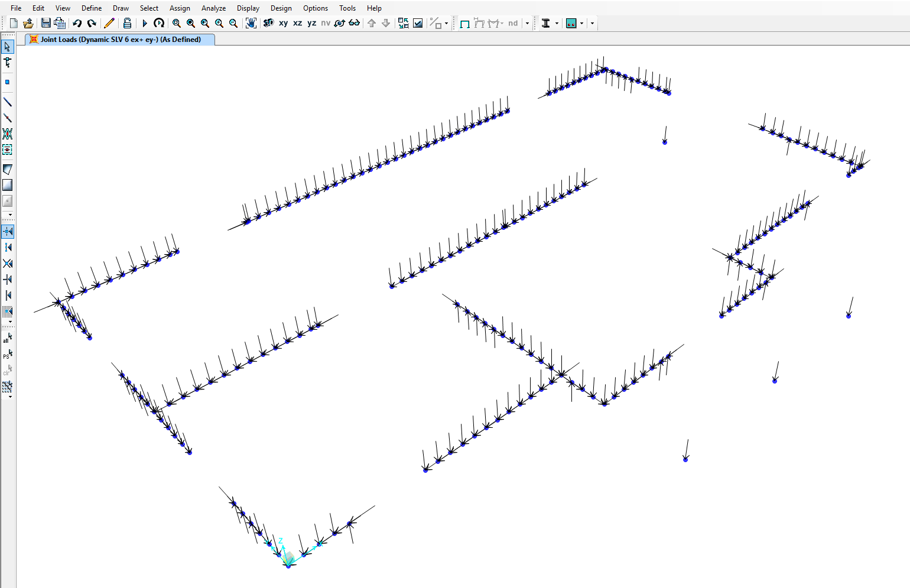Open the Tools menu
Screen dimensions: 910x588
click(x=347, y=8)
